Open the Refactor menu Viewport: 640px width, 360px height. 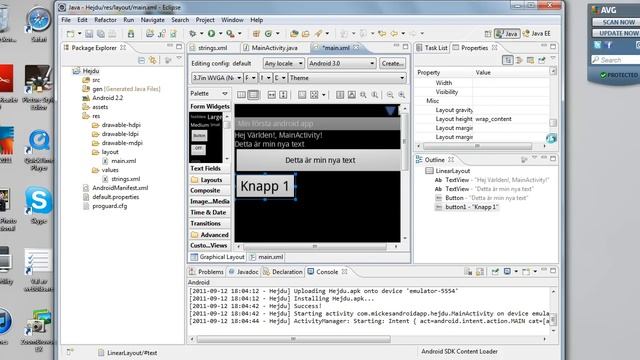coord(105,20)
